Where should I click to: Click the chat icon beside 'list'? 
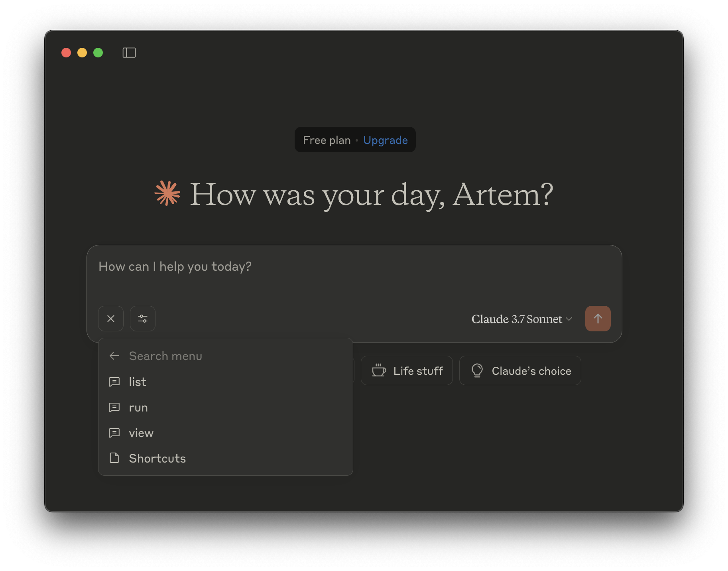point(114,382)
